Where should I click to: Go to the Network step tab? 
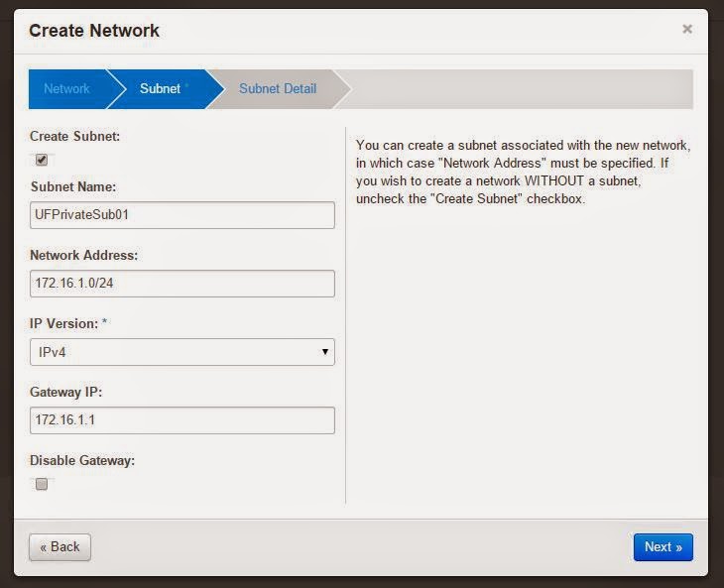click(x=67, y=88)
